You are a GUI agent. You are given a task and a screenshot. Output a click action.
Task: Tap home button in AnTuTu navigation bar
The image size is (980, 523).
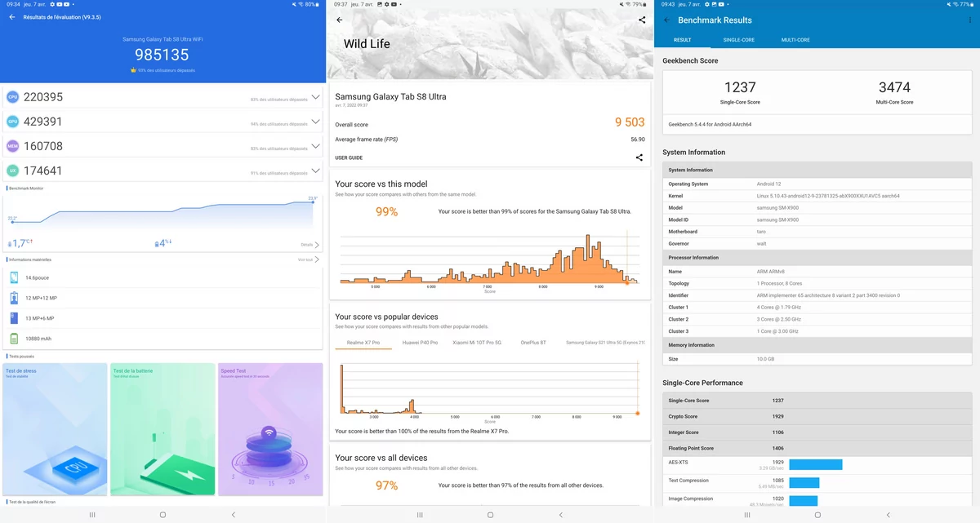(x=163, y=515)
